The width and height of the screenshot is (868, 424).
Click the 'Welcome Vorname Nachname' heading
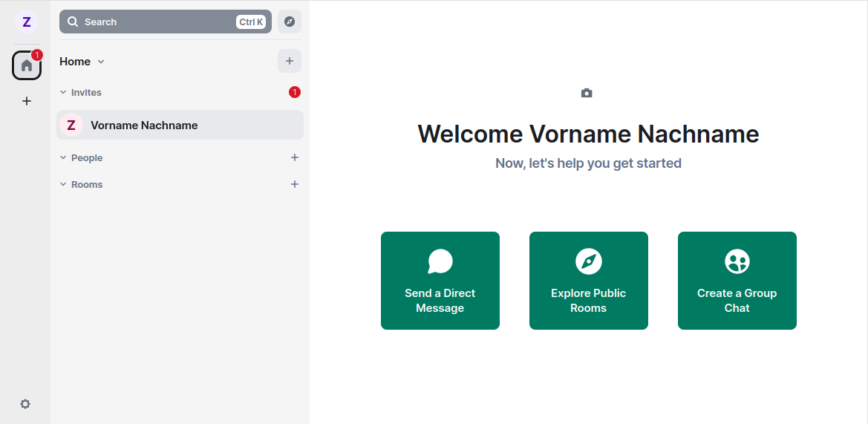tap(588, 134)
